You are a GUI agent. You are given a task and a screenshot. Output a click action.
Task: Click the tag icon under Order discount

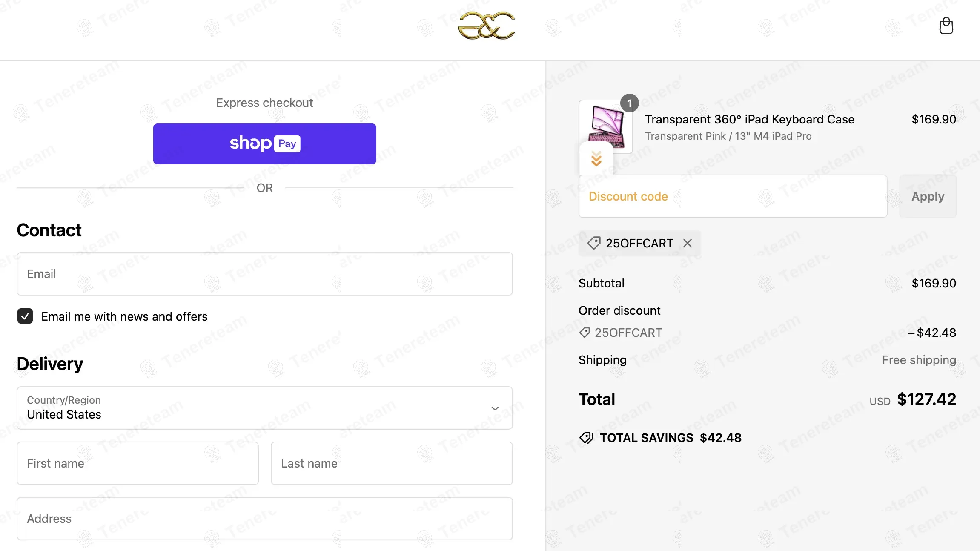[585, 333]
